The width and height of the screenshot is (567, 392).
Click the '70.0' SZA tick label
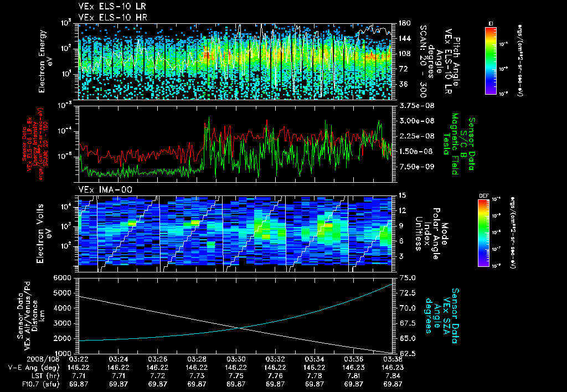click(x=406, y=308)
